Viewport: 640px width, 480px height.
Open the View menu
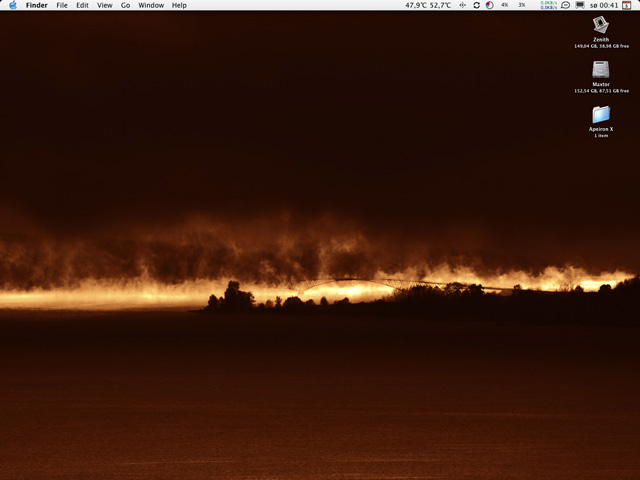[x=104, y=5]
